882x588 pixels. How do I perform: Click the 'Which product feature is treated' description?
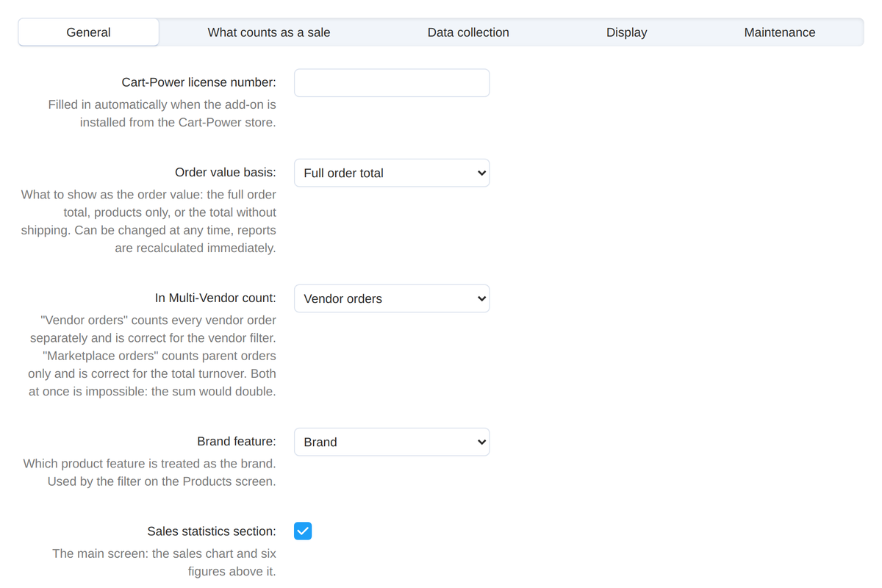pyautogui.click(x=150, y=473)
